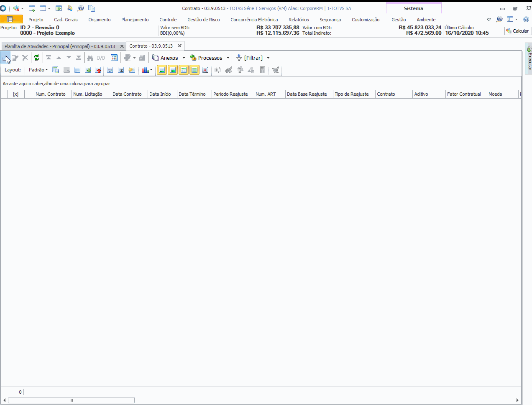Click the colorful paint icon in title bar
Image resolution: width=532 pixels, height=405 pixels.
pyautogui.click(x=70, y=8)
